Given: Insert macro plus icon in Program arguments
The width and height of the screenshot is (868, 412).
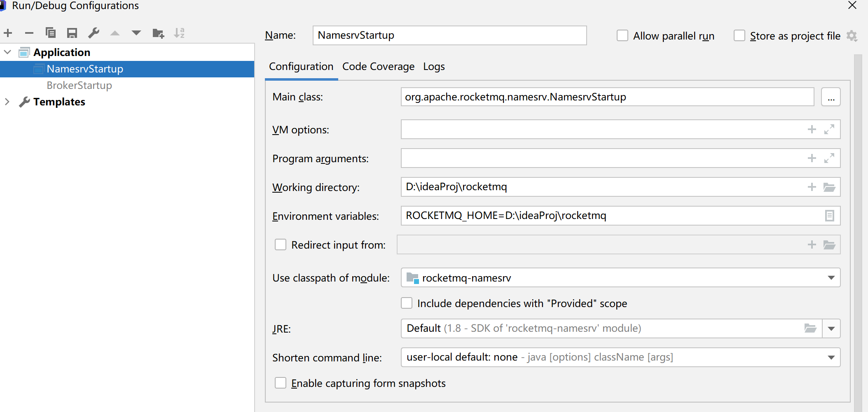Looking at the screenshot, I should 812,158.
